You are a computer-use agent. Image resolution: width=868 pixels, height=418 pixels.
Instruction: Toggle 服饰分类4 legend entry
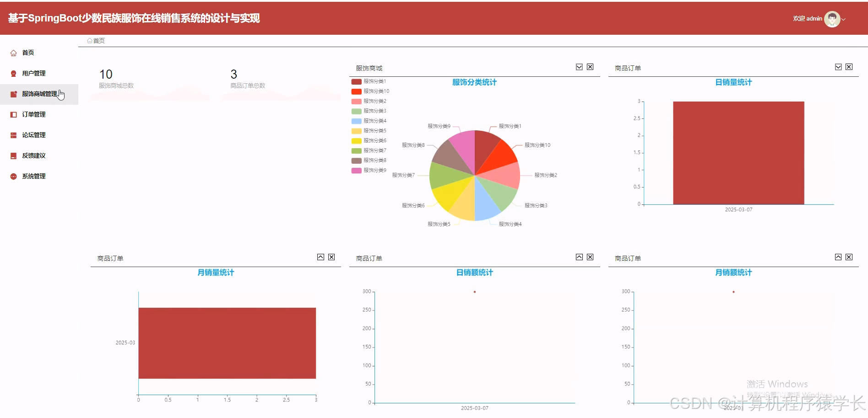click(369, 121)
